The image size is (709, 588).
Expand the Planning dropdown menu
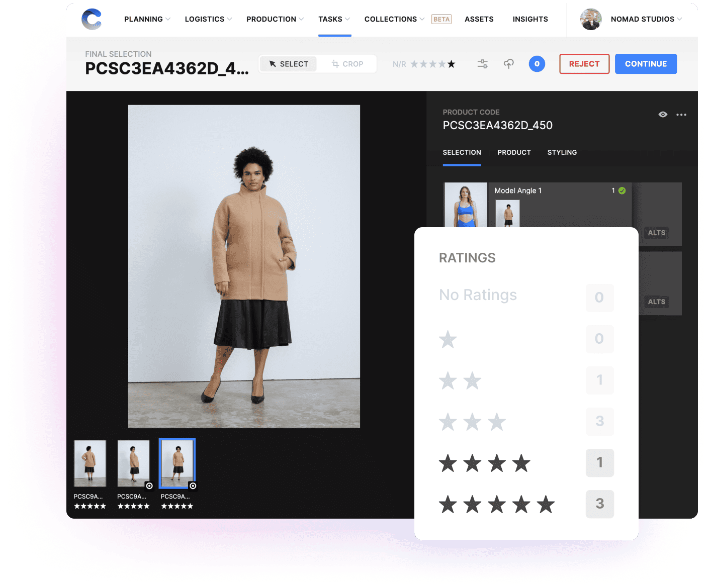pyautogui.click(x=147, y=19)
